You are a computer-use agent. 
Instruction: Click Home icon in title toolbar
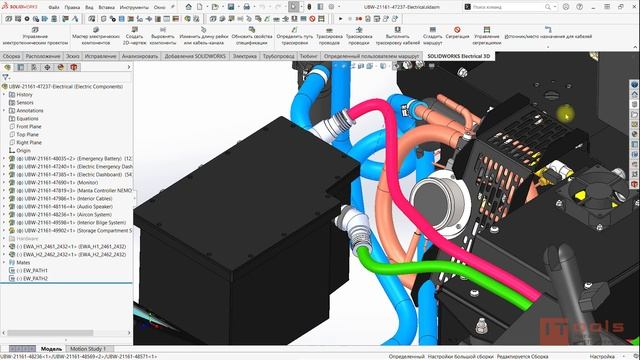188,7
